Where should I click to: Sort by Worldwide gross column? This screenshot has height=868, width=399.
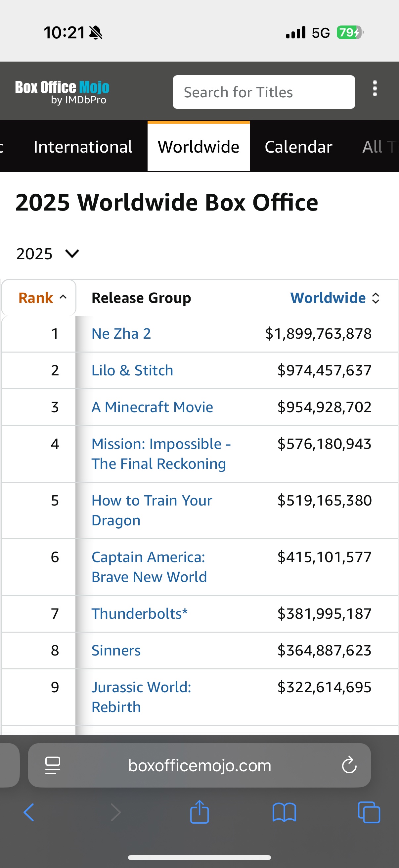[335, 298]
